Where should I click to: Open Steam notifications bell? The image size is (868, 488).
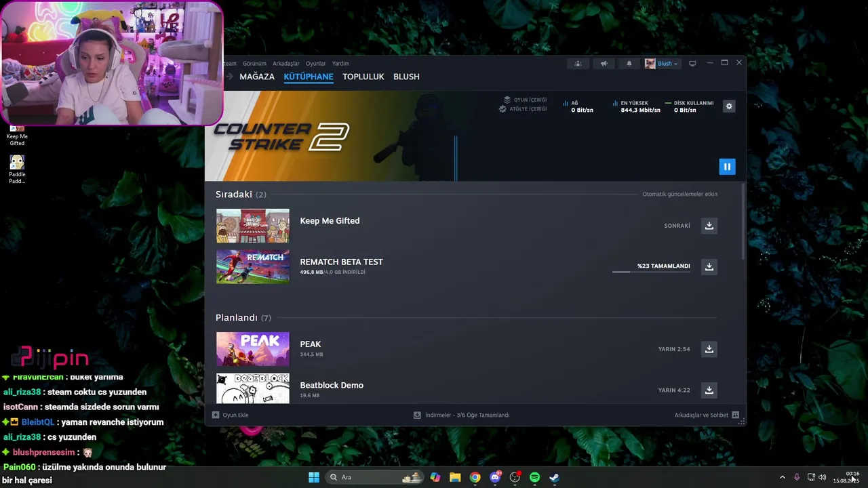(x=629, y=64)
